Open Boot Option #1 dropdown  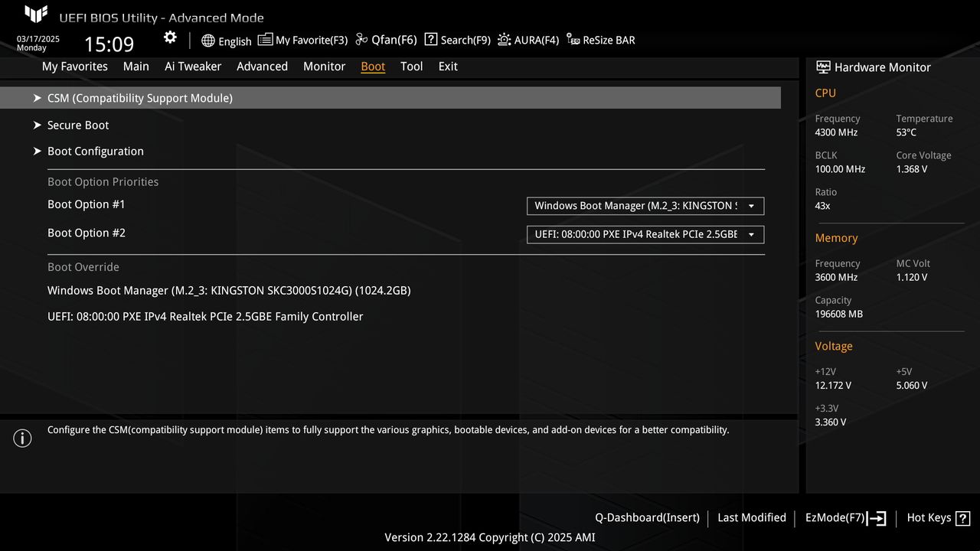coord(645,206)
